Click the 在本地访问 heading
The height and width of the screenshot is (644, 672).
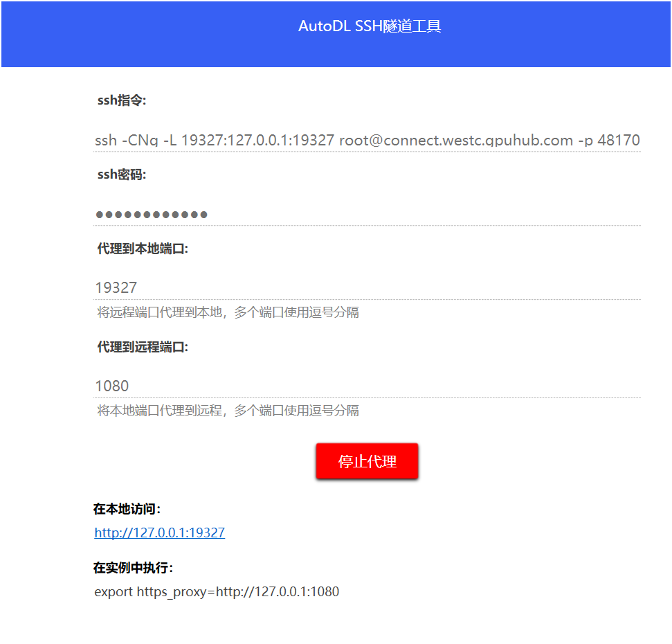point(127,509)
